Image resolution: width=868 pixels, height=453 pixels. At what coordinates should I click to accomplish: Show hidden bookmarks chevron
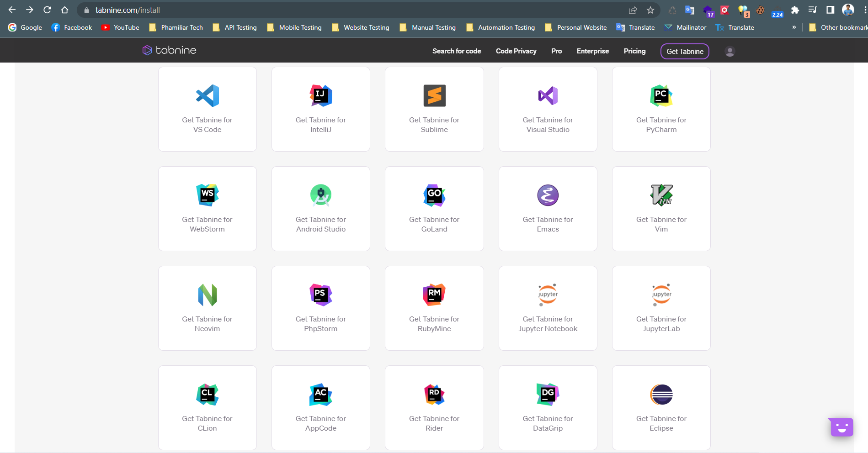coord(794,27)
